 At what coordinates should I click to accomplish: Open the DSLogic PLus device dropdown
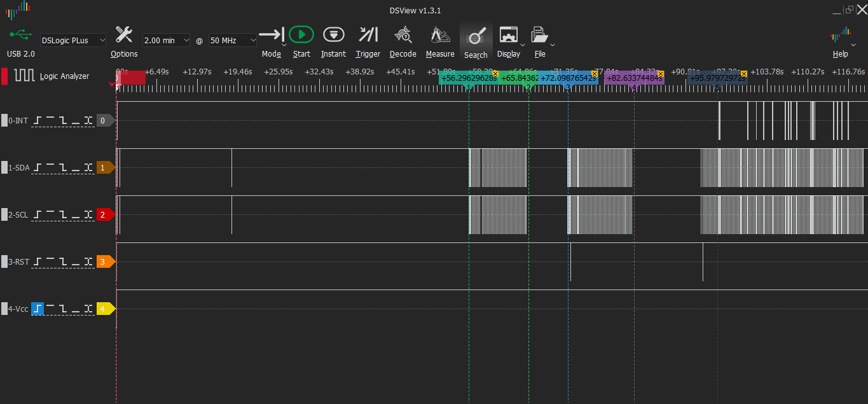click(73, 40)
